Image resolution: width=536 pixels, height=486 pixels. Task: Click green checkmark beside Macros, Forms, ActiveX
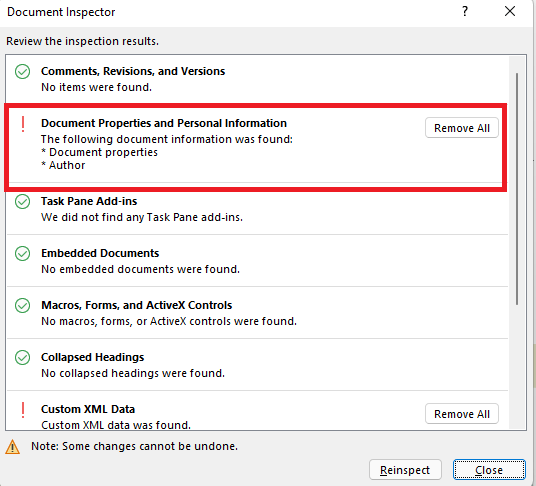[x=23, y=305]
